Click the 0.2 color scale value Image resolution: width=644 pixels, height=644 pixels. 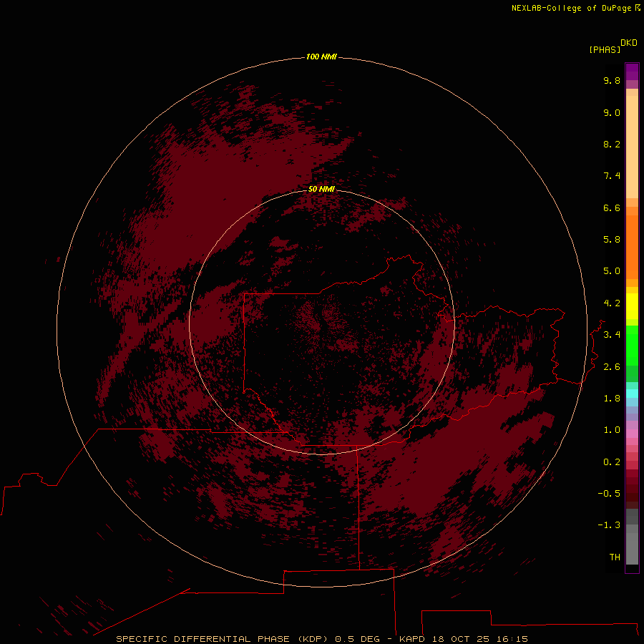(612, 462)
